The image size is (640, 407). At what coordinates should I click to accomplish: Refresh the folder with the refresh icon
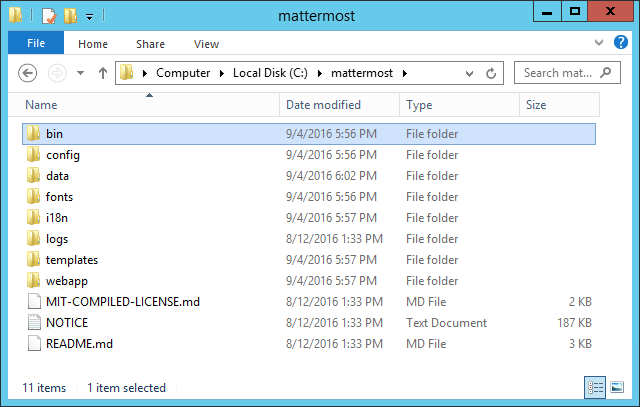pyautogui.click(x=491, y=73)
